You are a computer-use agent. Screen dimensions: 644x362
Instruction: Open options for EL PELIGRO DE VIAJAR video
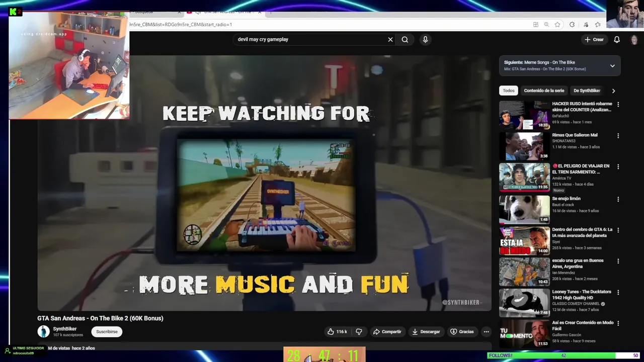coord(618,166)
